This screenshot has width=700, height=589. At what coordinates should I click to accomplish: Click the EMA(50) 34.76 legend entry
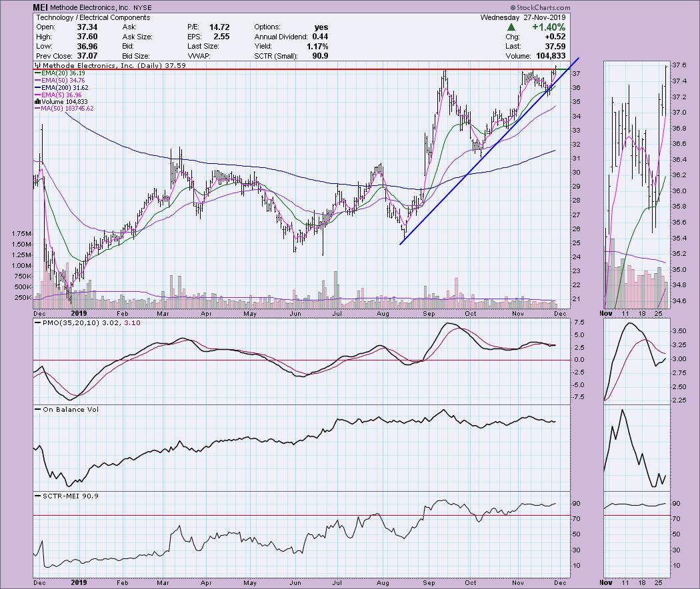click(x=60, y=81)
